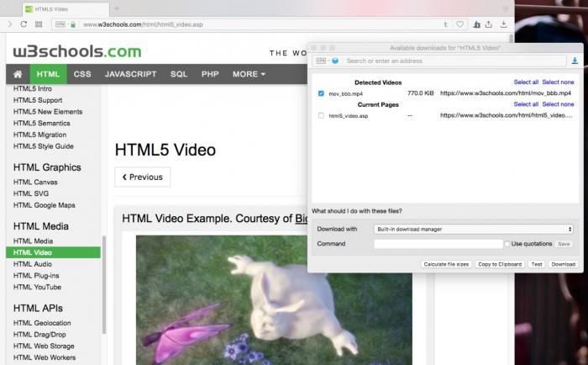Click the Test button
Image resolution: width=588 pixels, height=365 pixels.
(537, 264)
